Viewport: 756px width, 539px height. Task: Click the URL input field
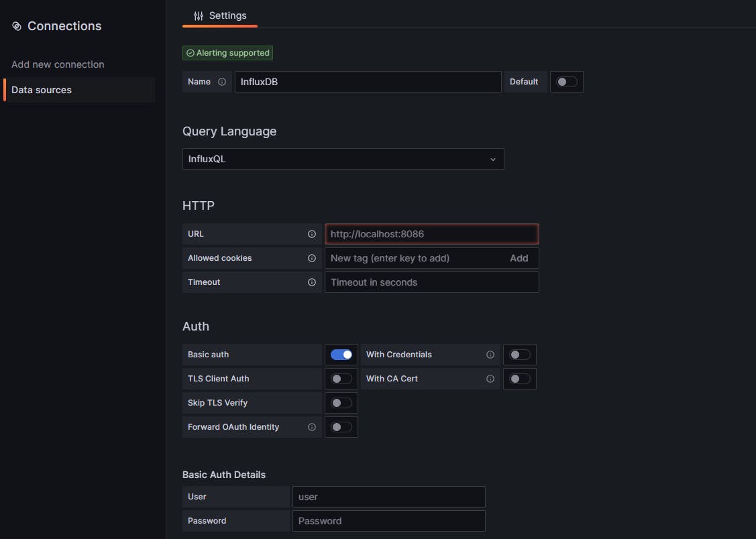(431, 234)
